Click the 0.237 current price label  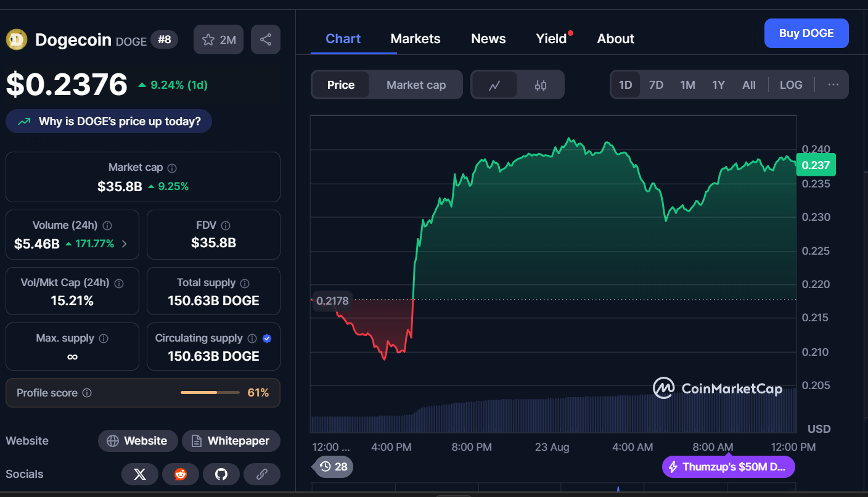pyautogui.click(x=816, y=165)
